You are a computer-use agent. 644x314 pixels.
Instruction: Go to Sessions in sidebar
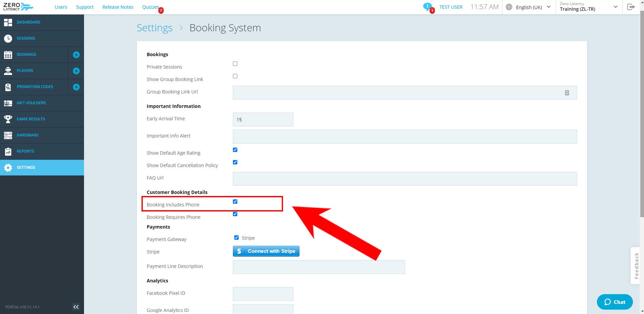[26, 38]
